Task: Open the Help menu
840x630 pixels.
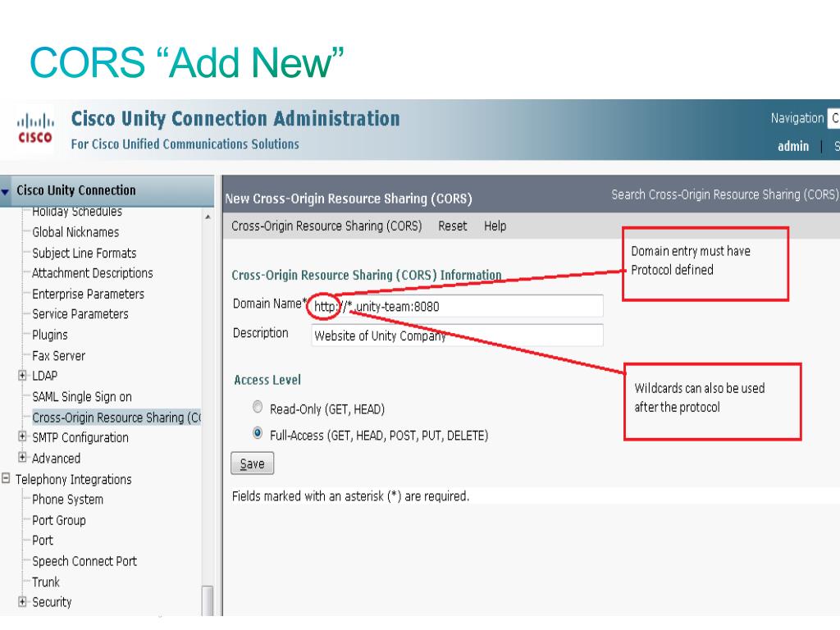Action: (x=495, y=226)
